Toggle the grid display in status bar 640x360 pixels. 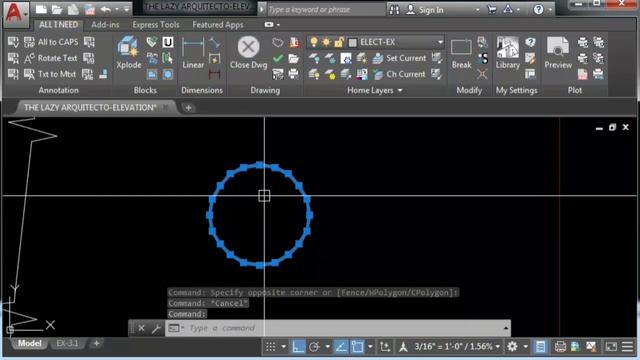[271, 347]
